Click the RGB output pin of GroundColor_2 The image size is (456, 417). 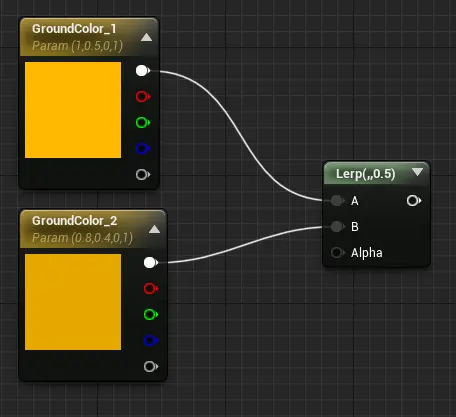[151, 263]
